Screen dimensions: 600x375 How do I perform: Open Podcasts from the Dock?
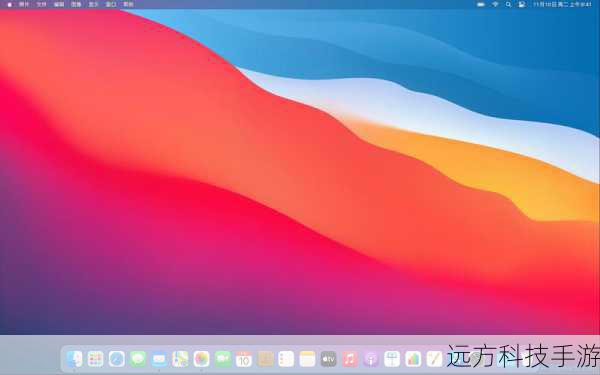(x=371, y=359)
